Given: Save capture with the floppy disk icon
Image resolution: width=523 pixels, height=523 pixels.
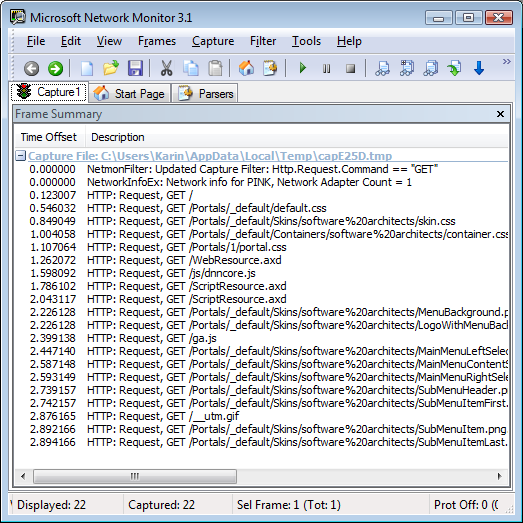Looking at the screenshot, I should 135,68.
